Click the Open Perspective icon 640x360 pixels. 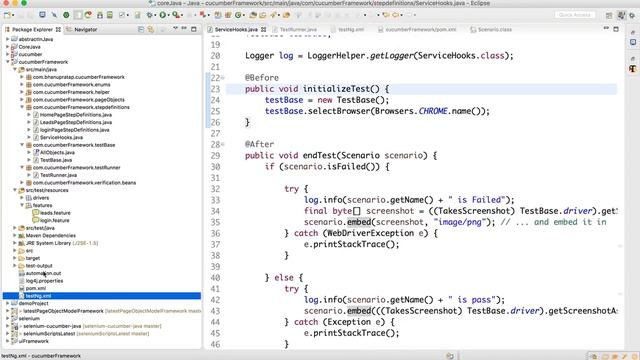(609, 15)
